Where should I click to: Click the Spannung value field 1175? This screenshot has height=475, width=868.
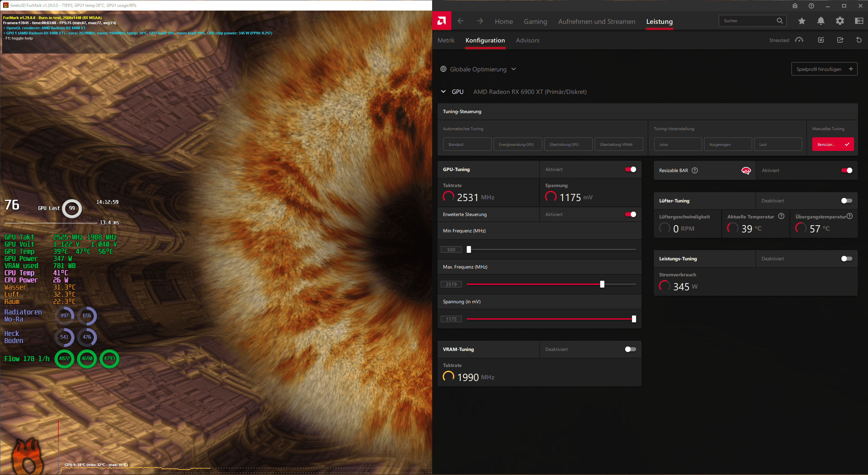pyautogui.click(x=451, y=319)
